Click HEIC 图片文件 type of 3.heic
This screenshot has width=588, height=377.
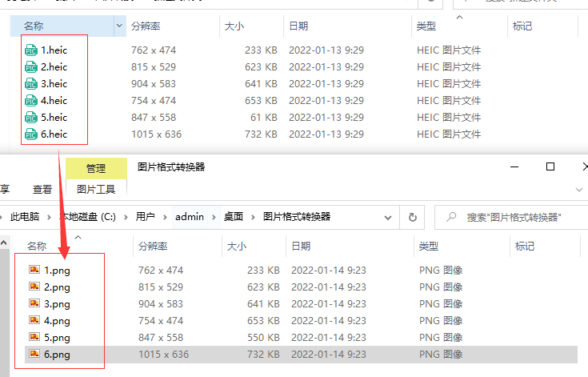coord(449,84)
